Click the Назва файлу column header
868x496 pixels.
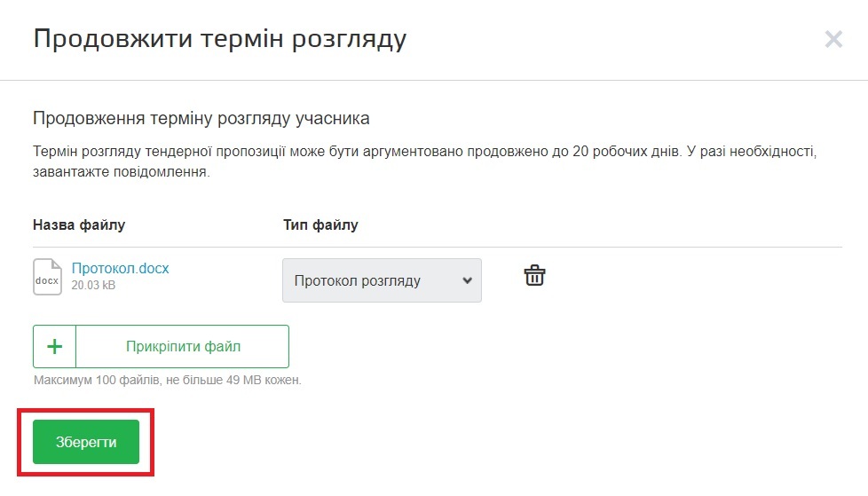[79, 224]
